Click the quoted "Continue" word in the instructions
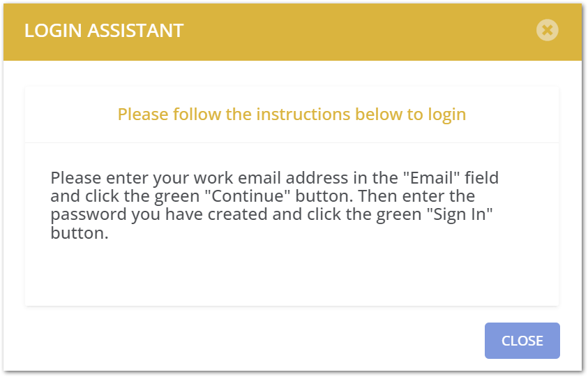The width and height of the screenshot is (588, 377). click(248, 195)
